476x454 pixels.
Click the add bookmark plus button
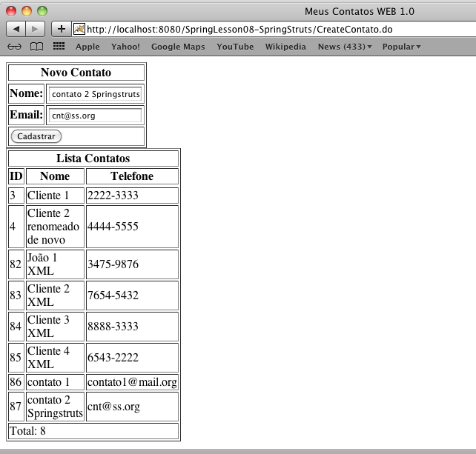62,29
